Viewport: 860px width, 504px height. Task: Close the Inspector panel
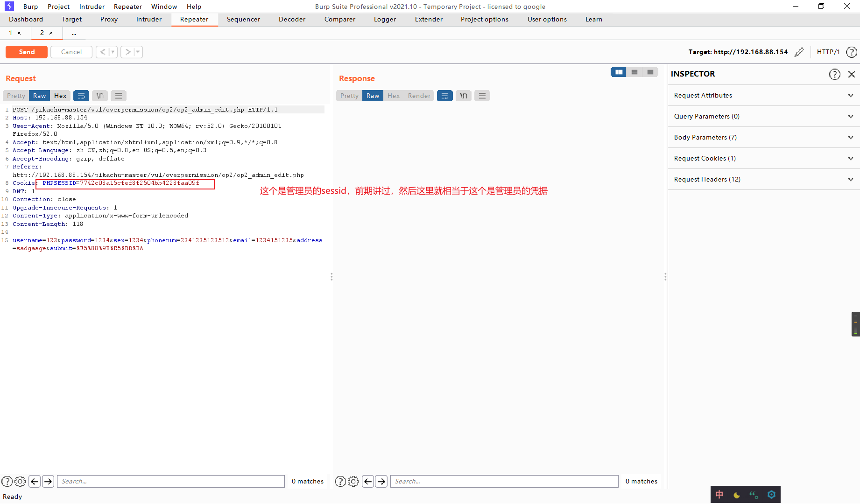(852, 74)
